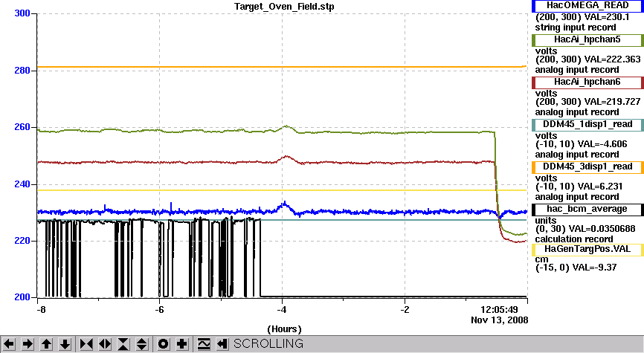Click the pan left arrow button
The width and height of the screenshot is (644, 353).
tap(10, 343)
